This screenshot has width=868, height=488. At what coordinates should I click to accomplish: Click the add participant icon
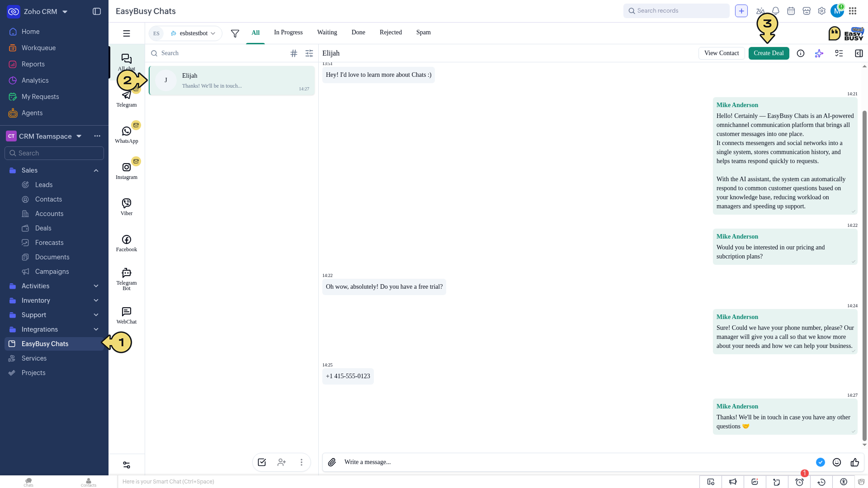click(282, 462)
